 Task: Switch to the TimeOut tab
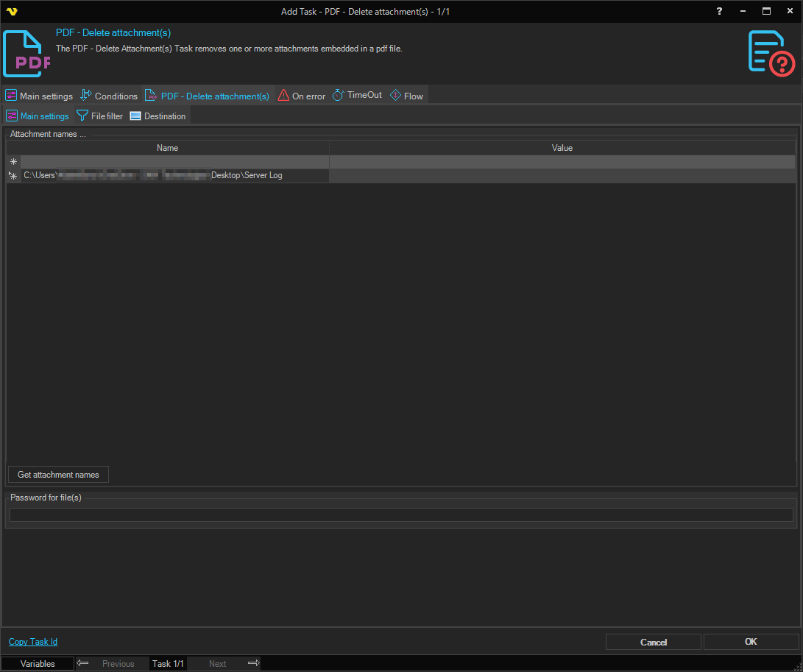point(357,96)
